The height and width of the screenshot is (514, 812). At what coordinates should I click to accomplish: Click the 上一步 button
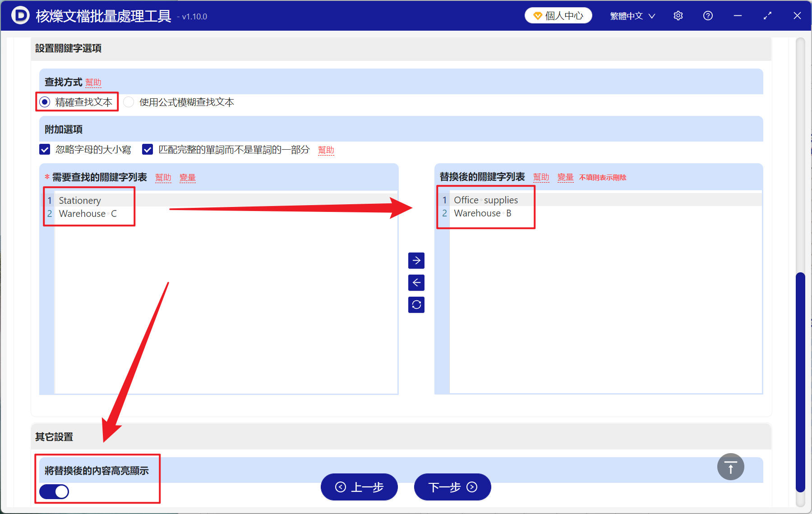point(359,487)
